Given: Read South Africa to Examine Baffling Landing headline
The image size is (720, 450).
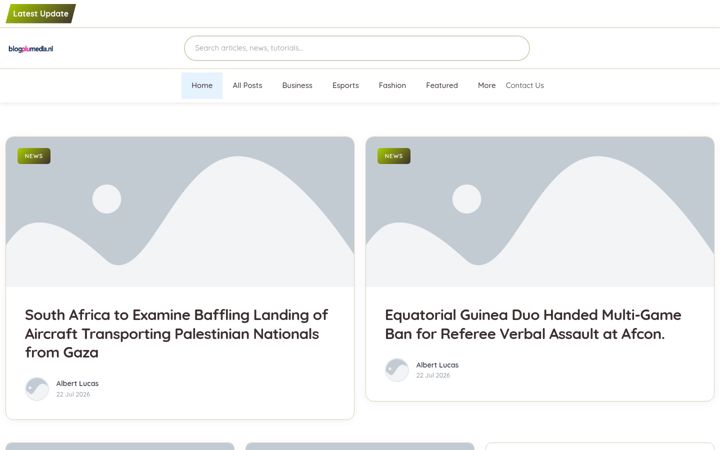Looking at the screenshot, I should tap(176, 334).
